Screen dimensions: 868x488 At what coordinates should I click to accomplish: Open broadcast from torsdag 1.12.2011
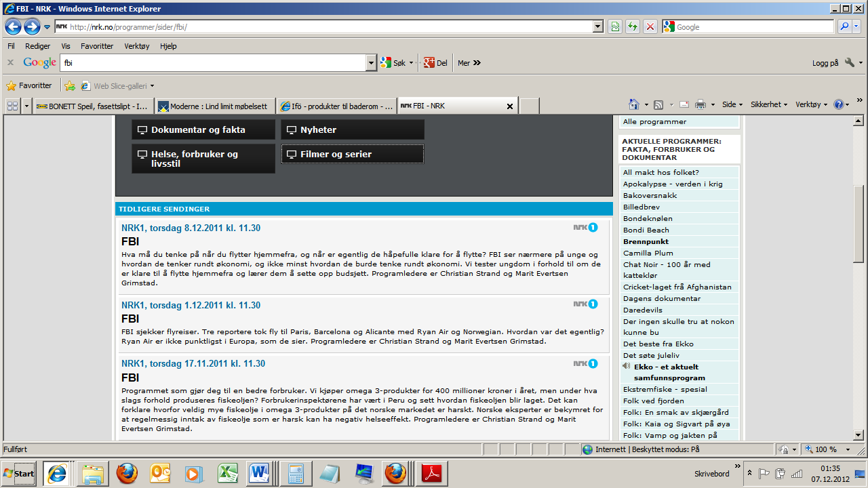click(x=191, y=305)
